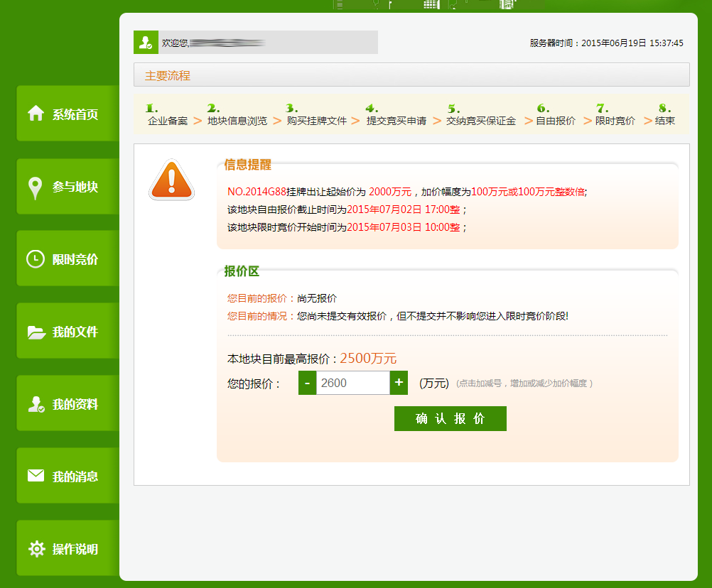Decrease bid with the minus button
Screen dimensions: 712x588
tap(307, 383)
